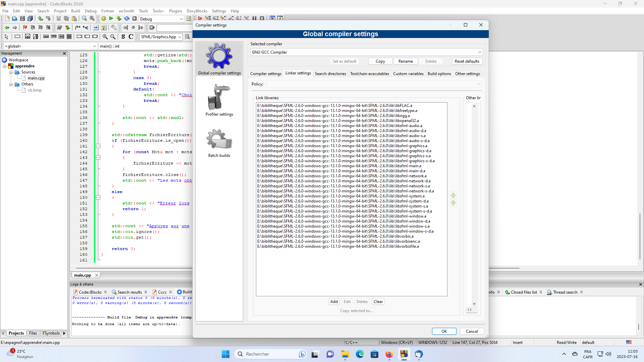Click the New file toolbar icon
644x362 pixels.
[7, 19]
